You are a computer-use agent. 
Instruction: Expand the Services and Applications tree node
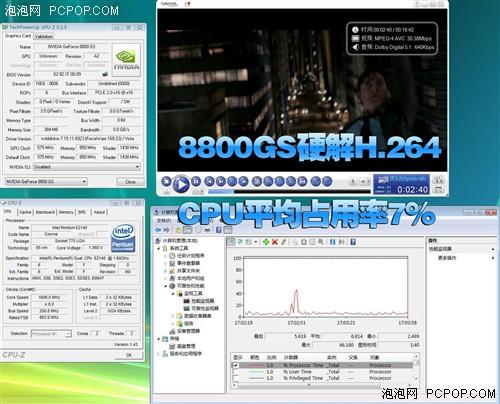159,354
